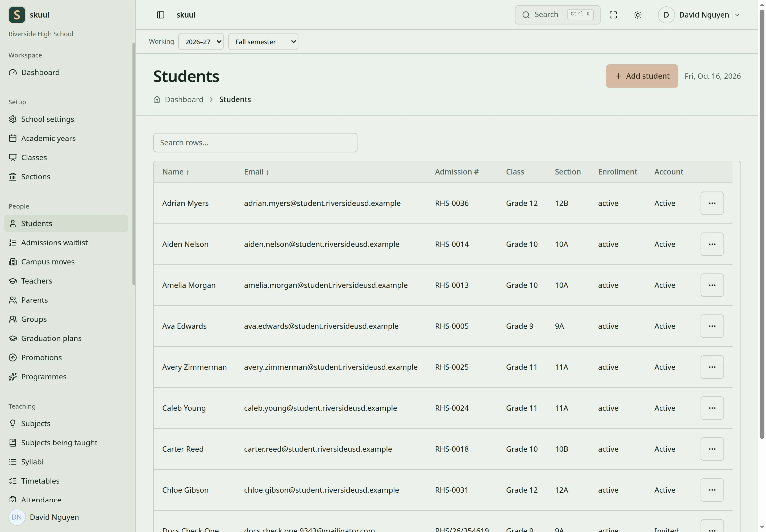Sort table by Email column
The width and height of the screenshot is (766, 532).
click(x=256, y=172)
